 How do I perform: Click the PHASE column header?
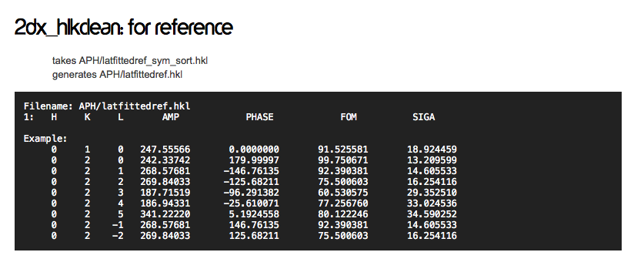tap(259, 117)
